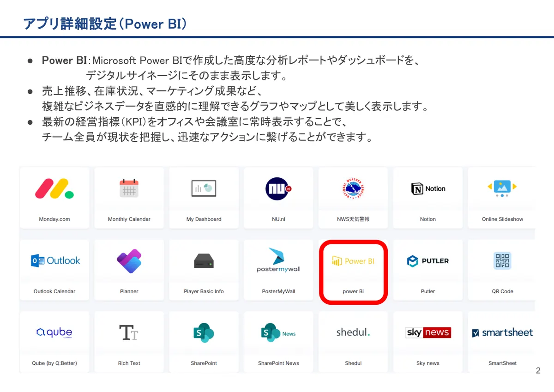Select the Notion app logo
The height and width of the screenshot is (392, 554).
point(428,188)
